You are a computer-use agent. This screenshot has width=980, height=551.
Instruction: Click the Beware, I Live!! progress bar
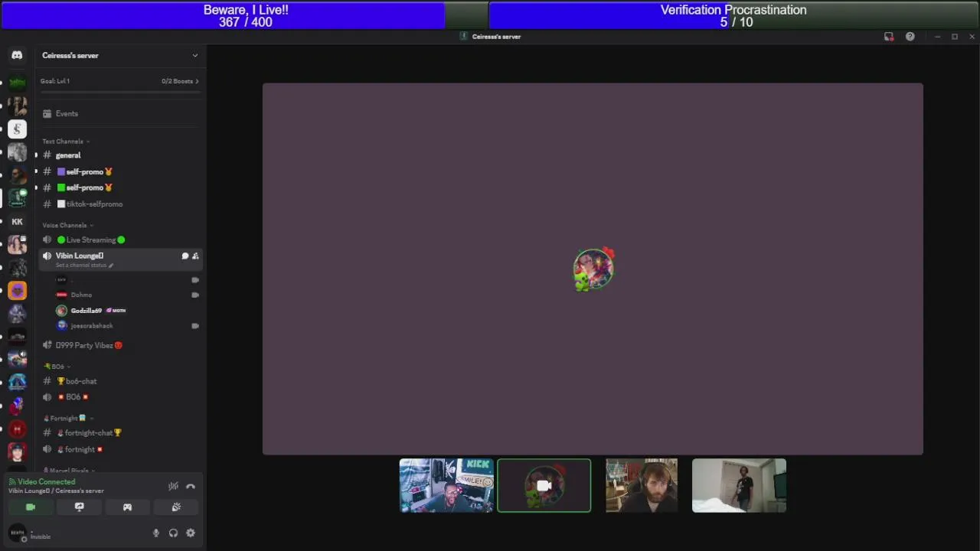coord(245,15)
